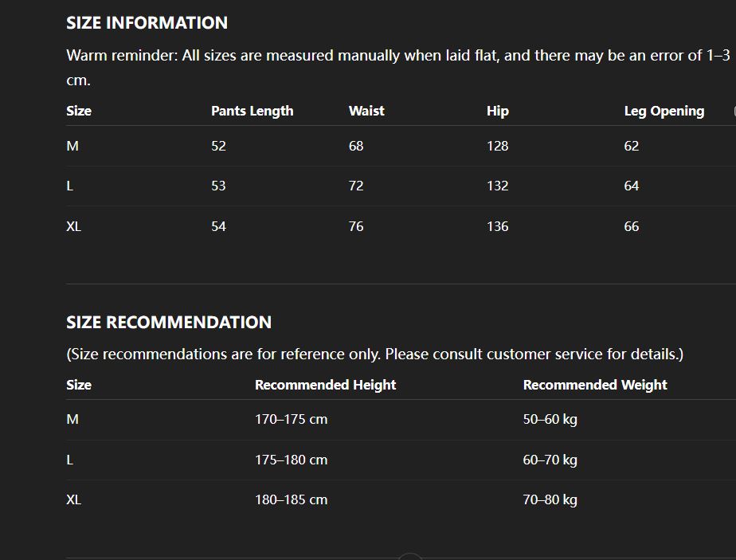
Task: Click the 60–70 kg weight cell
Action: click(550, 460)
